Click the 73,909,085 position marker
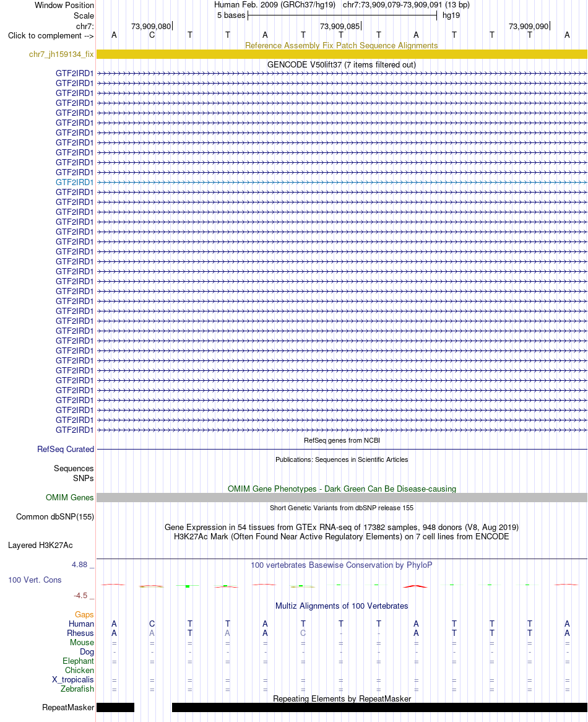 coord(340,26)
